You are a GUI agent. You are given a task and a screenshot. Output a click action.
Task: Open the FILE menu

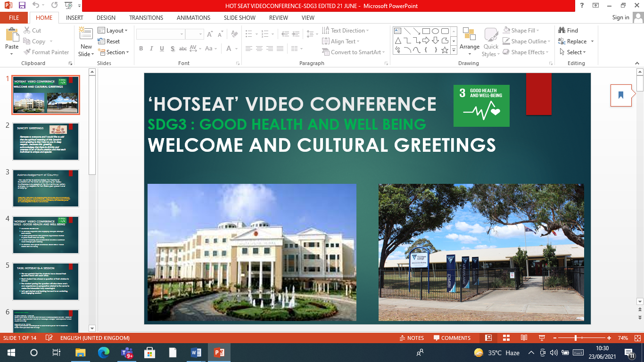click(x=14, y=18)
